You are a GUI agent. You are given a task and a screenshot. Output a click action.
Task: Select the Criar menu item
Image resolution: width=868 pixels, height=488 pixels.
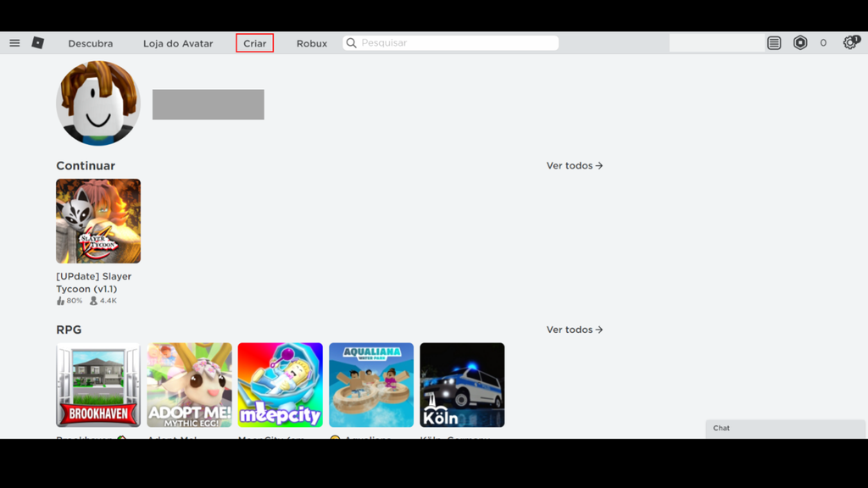254,43
